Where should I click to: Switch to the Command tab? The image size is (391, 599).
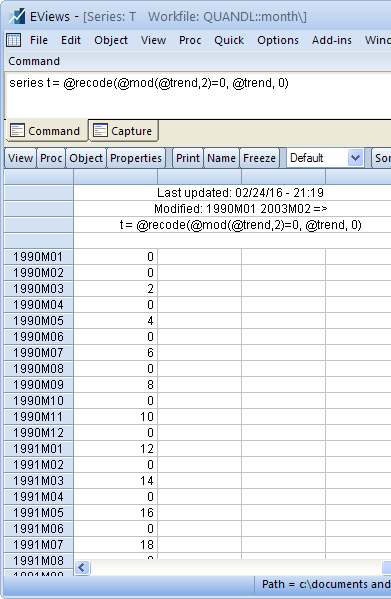coord(46,131)
